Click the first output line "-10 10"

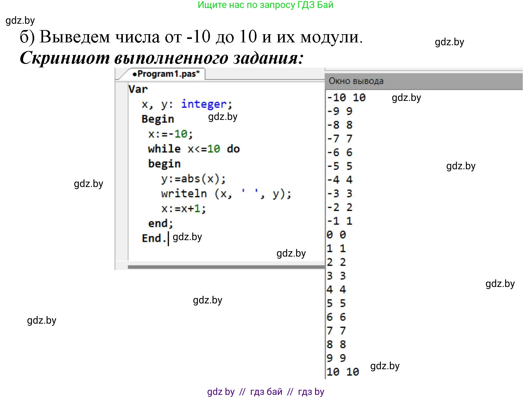346,97
